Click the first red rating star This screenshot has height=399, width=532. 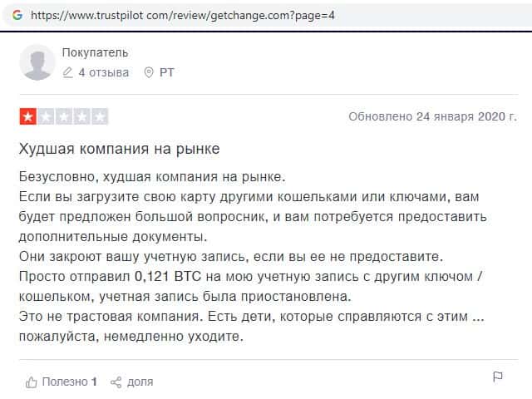tap(27, 116)
